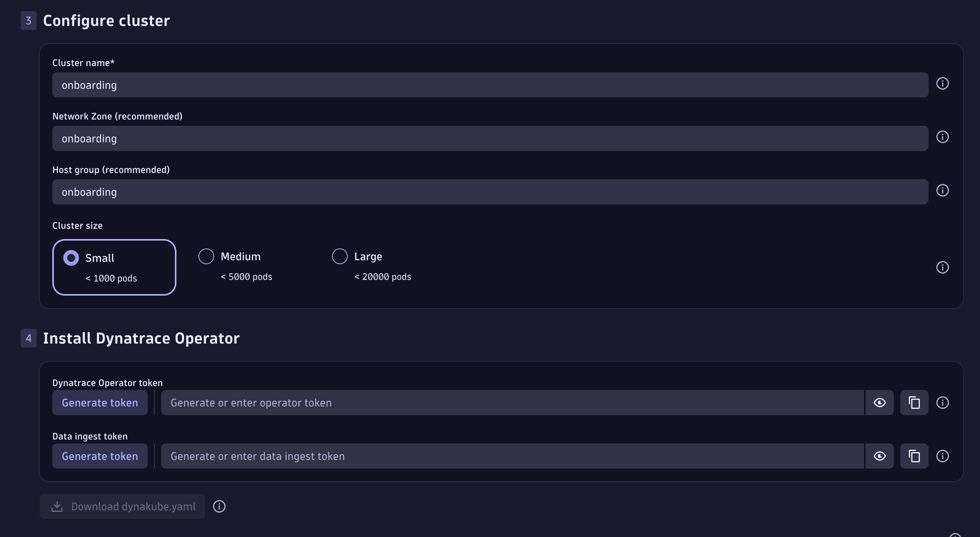Click info icon beside Cluster name field
The height and width of the screenshot is (537, 980).
pos(942,84)
